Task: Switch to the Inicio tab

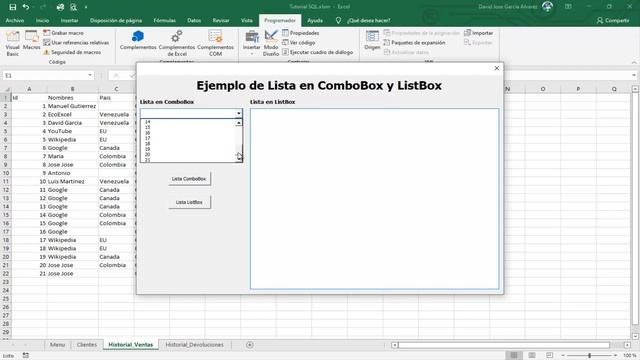Action: [x=42, y=20]
